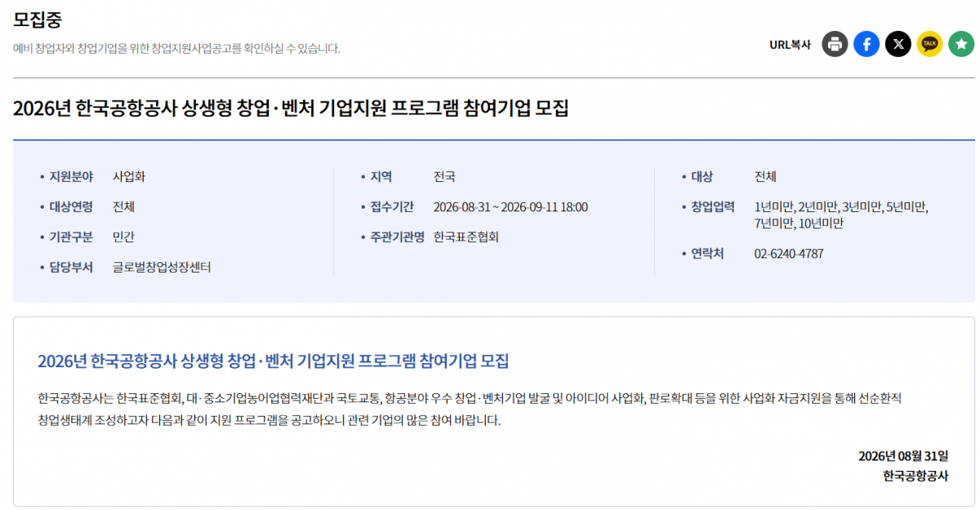Click the 대상 label in right column
This screenshot has width=980, height=510.
702,176
